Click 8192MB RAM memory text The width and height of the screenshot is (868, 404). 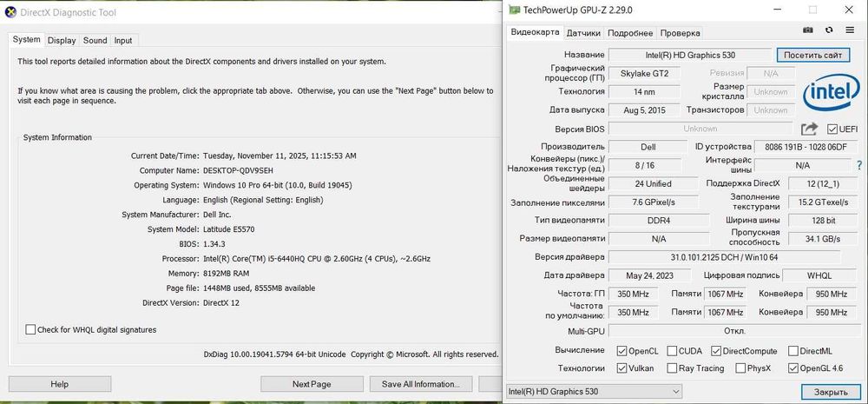[226, 273]
